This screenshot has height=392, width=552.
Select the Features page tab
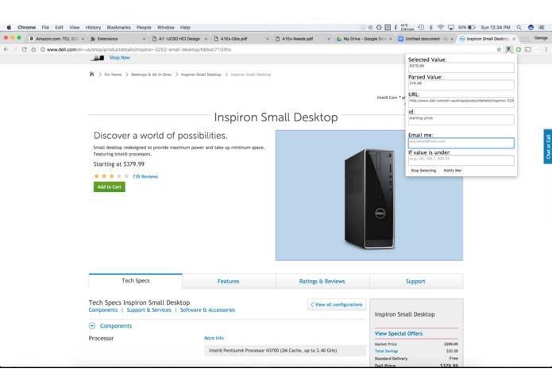[229, 281]
